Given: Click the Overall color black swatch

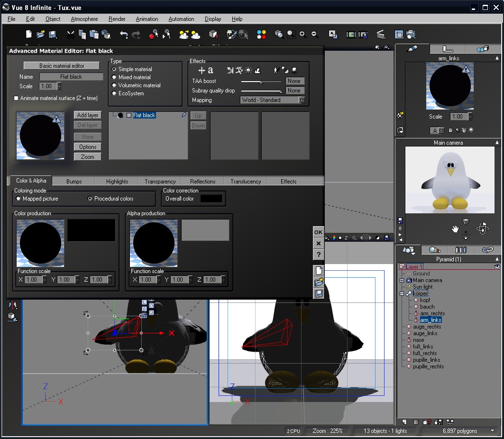Looking at the screenshot, I should click(x=211, y=199).
